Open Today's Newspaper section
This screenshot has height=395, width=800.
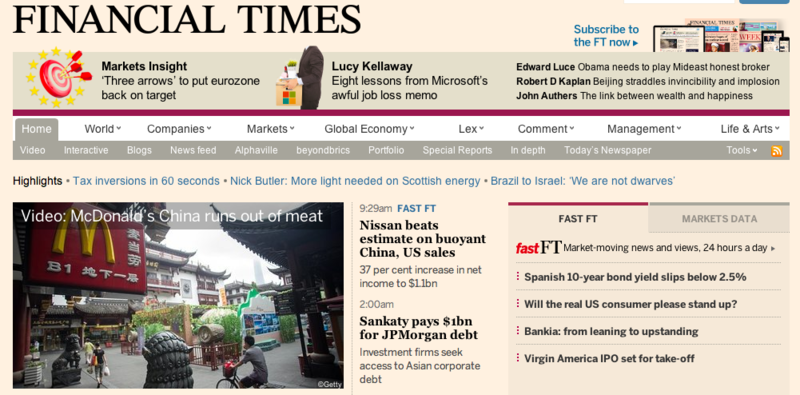(608, 151)
